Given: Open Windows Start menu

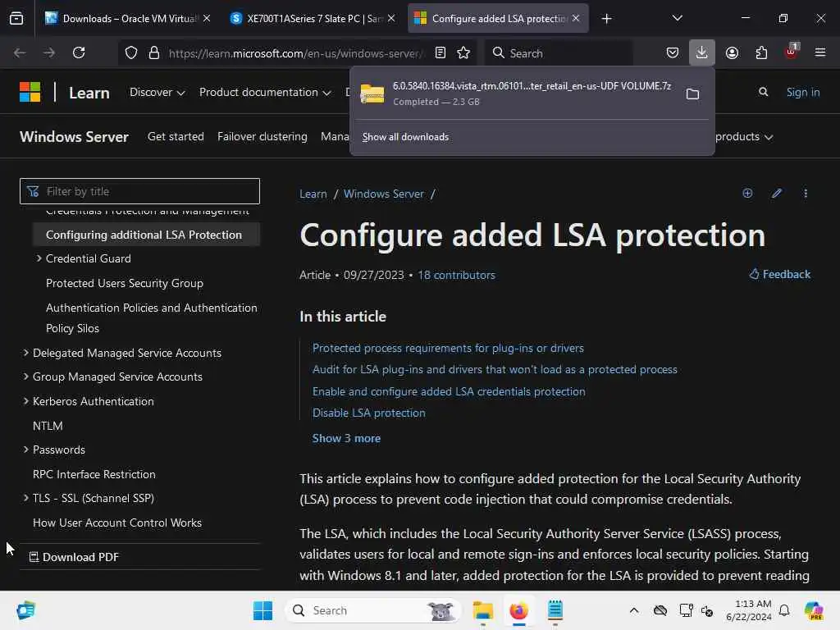Looking at the screenshot, I should [x=262, y=610].
